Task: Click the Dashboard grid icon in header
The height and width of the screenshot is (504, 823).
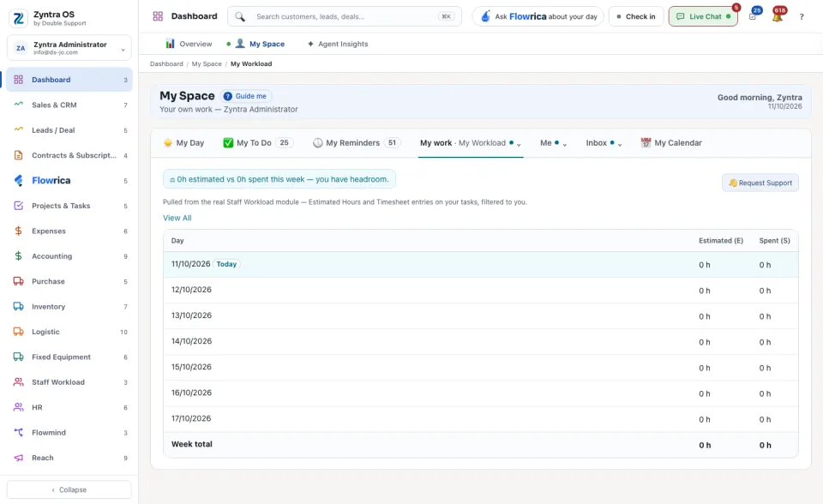Action: pyautogui.click(x=158, y=16)
